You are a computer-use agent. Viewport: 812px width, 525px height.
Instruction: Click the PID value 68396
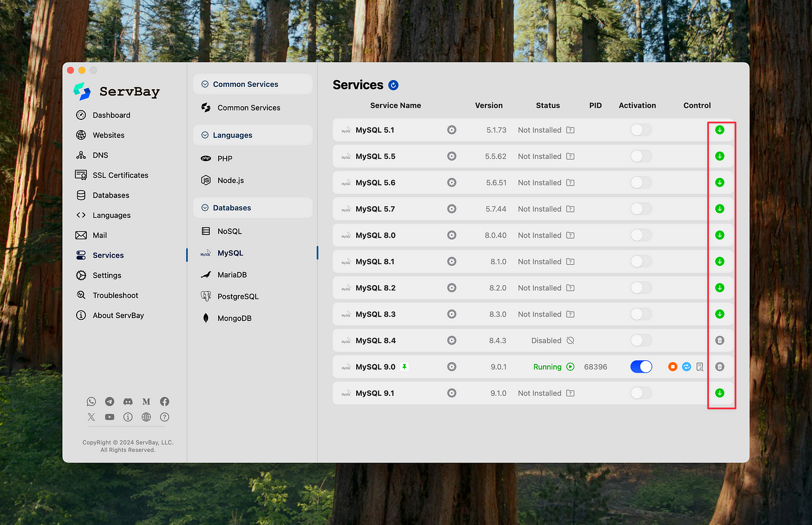pos(596,367)
